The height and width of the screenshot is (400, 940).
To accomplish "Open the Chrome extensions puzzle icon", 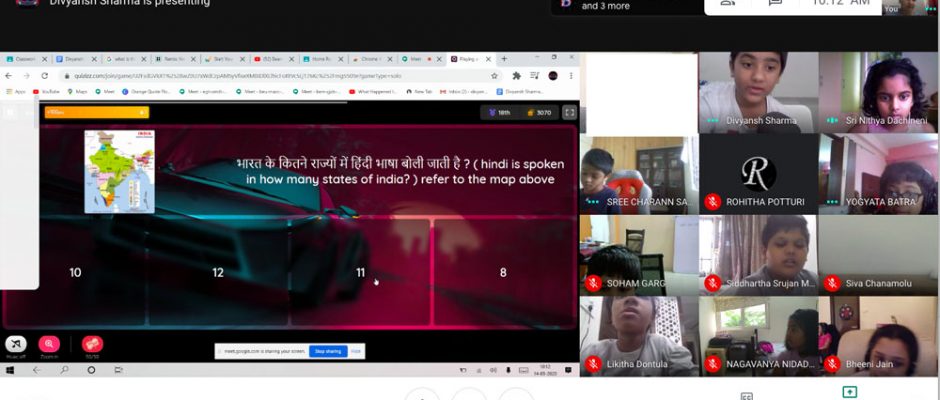I will tap(516, 76).
